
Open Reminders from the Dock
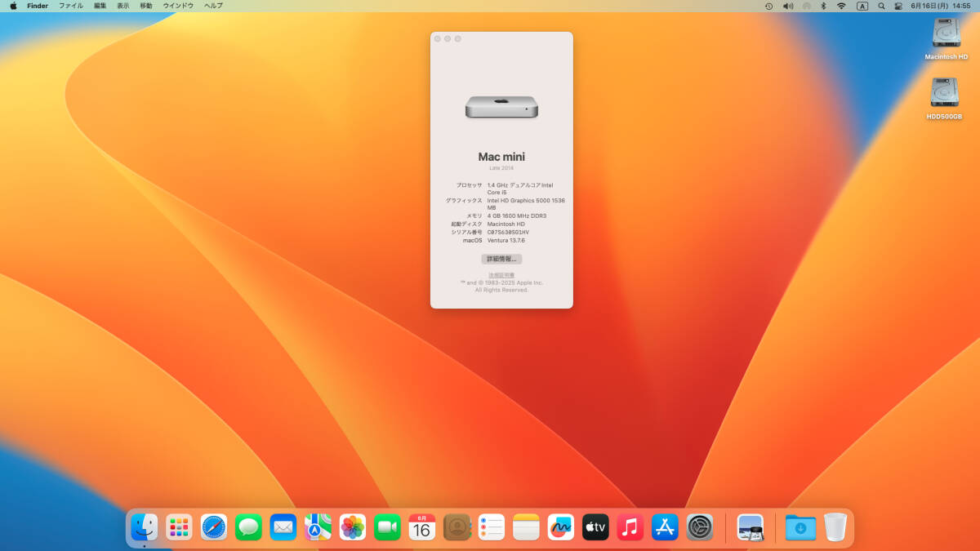coord(492,527)
